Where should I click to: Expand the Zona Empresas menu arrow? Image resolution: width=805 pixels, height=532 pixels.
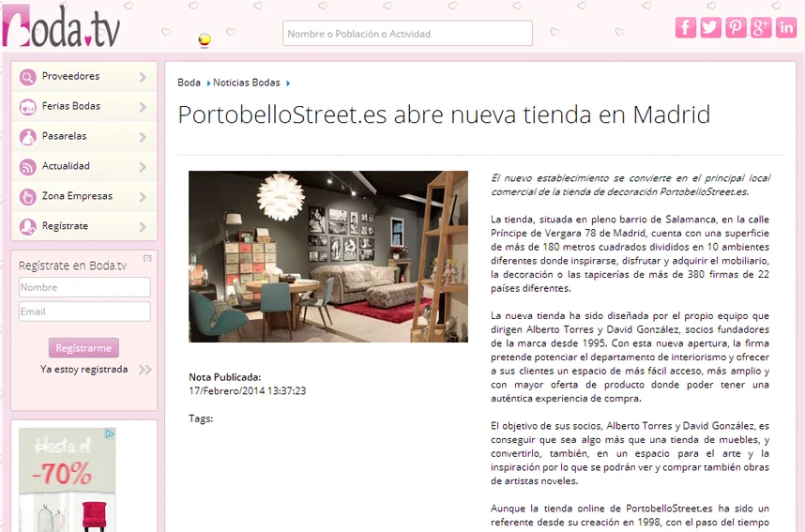(x=143, y=197)
